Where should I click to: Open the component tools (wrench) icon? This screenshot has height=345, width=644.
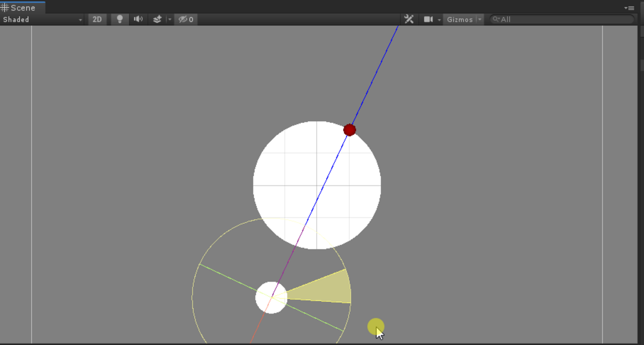[x=409, y=19]
